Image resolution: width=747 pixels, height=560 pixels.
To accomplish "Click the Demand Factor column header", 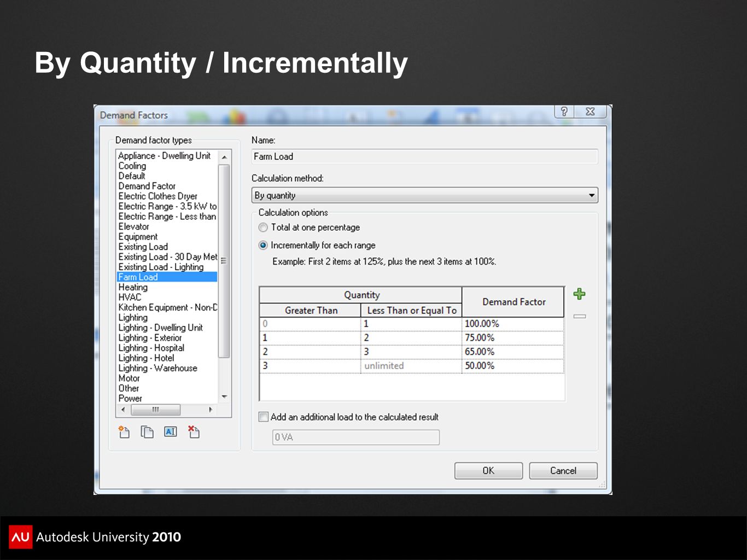I will 513,302.
